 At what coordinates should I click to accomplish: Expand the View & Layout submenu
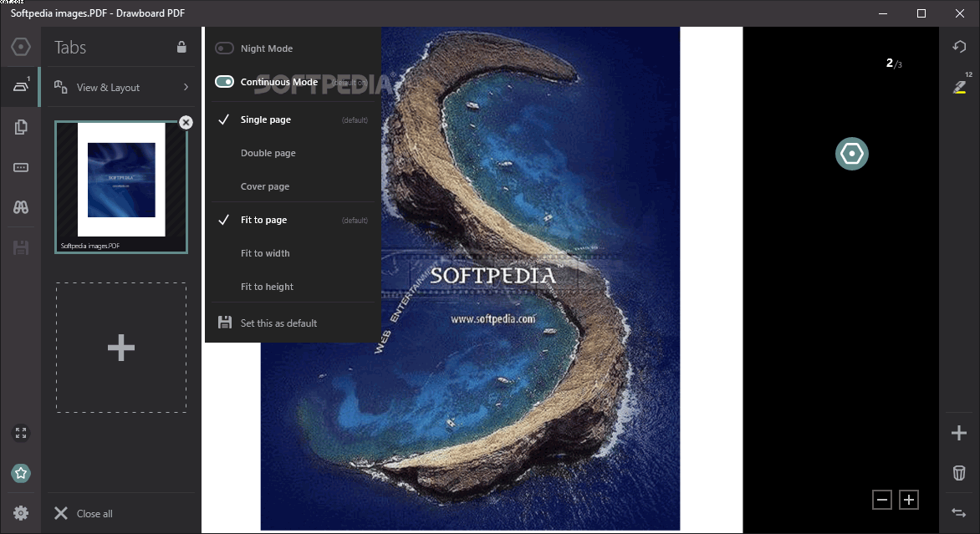click(120, 88)
